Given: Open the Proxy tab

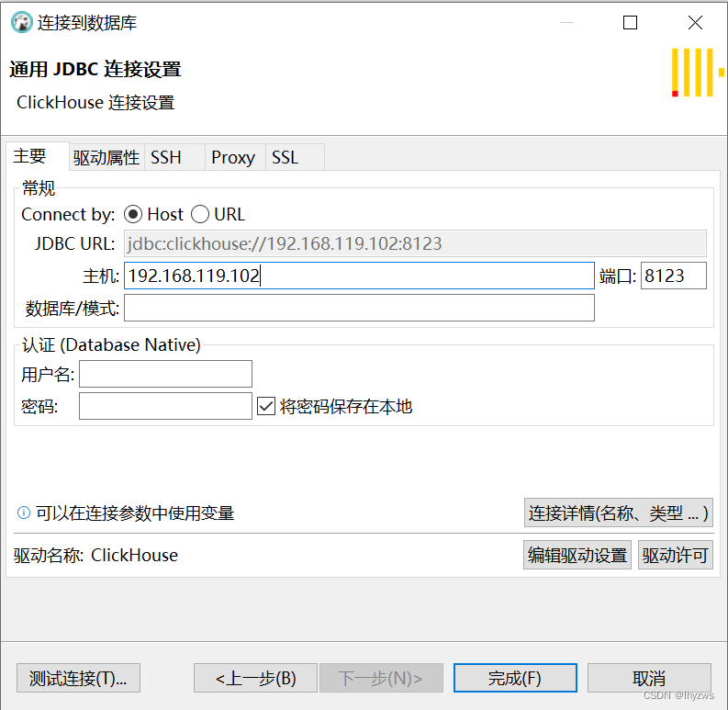Looking at the screenshot, I should pyautogui.click(x=235, y=157).
